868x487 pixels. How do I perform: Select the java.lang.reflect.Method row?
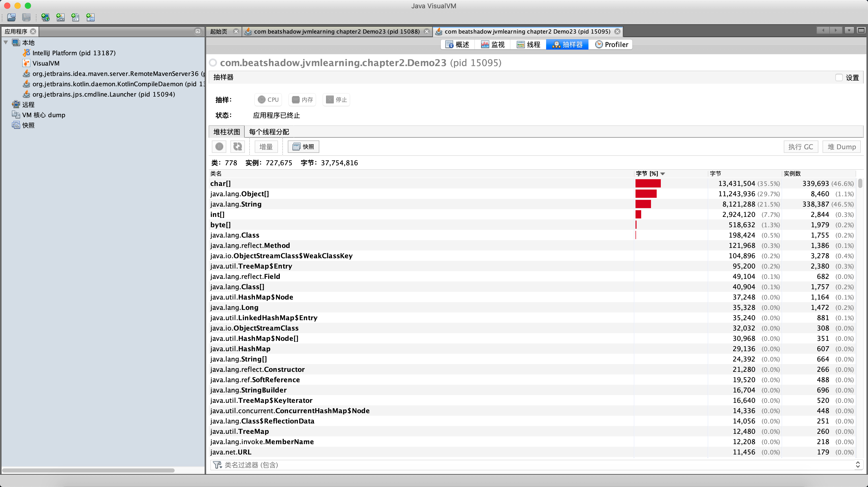click(x=532, y=246)
